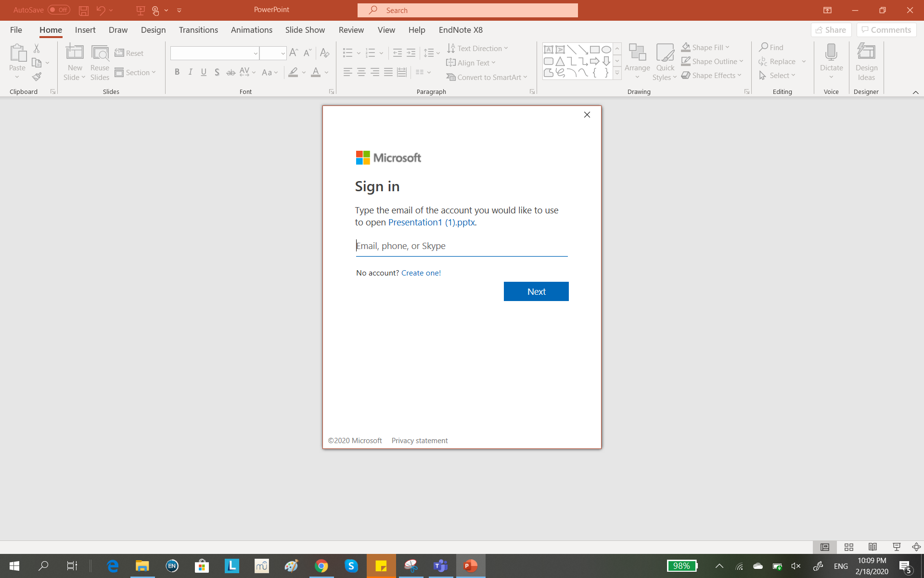Click the Create one! link
Screen dimensions: 924x578
421,273
